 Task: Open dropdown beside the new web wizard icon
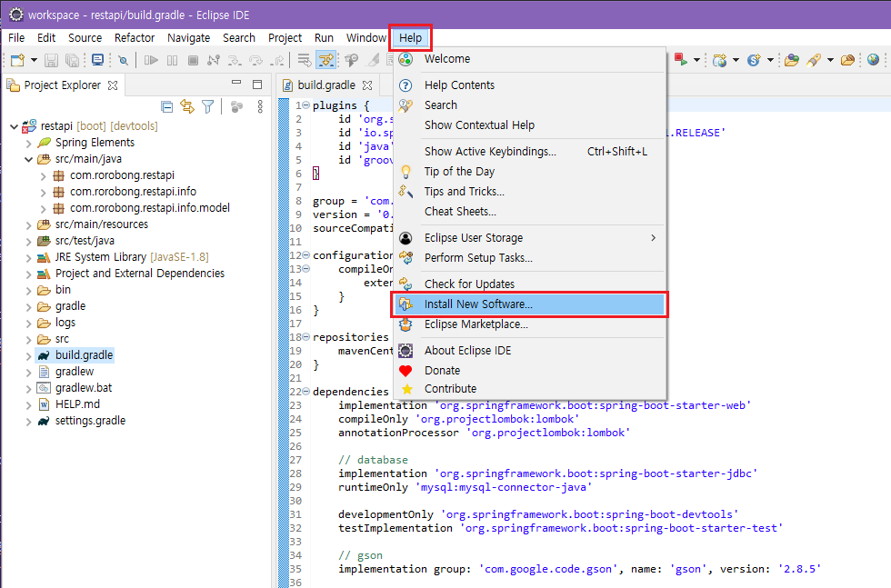(736, 60)
